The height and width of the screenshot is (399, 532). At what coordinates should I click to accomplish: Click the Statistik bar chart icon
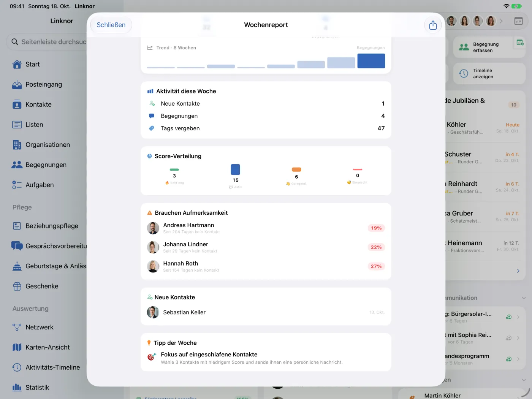tap(17, 388)
